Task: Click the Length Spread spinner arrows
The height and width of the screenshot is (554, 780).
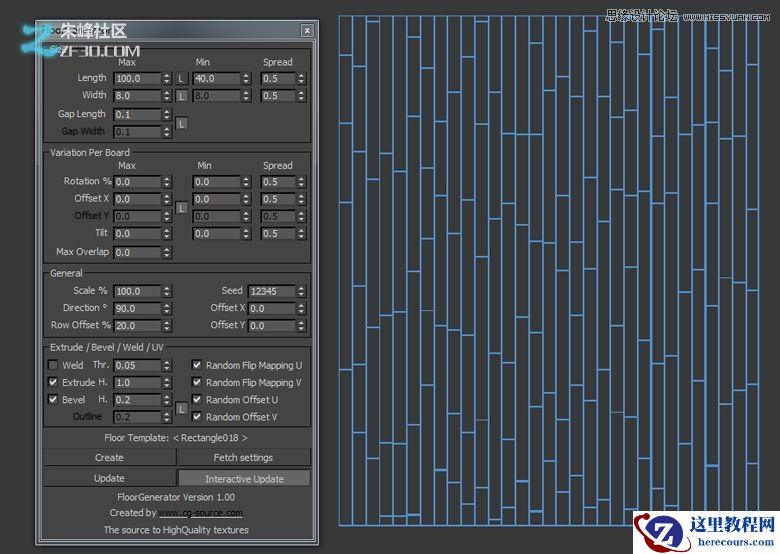Action: click(x=301, y=79)
